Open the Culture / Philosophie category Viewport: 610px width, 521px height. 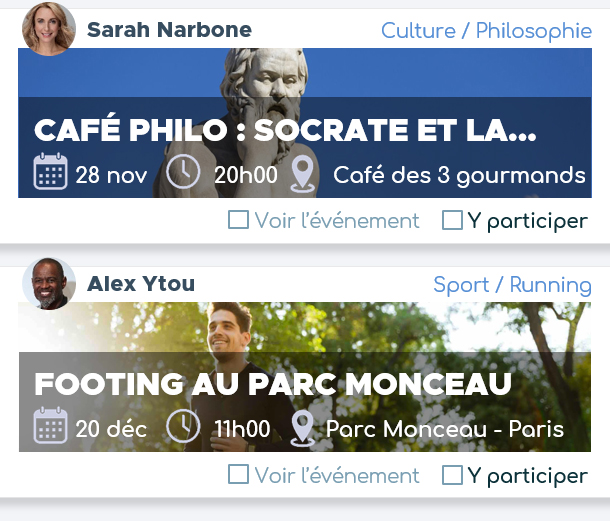[486, 31]
